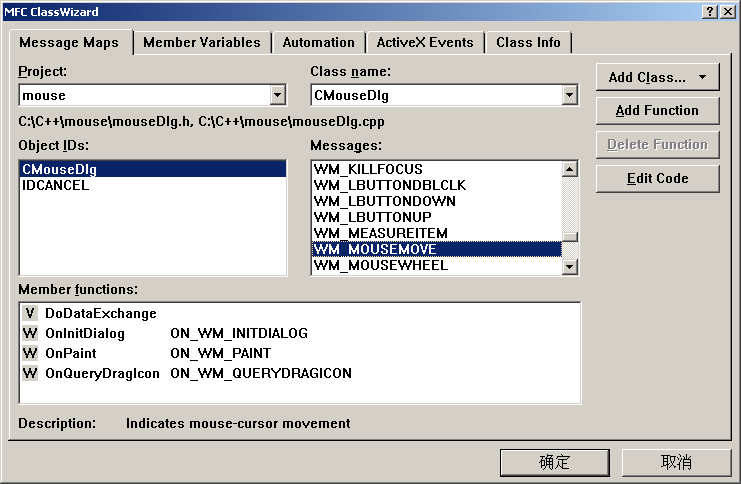This screenshot has width=741, height=484.
Task: Click the Class name combo box showing CMouseDlg
Action: point(445,95)
